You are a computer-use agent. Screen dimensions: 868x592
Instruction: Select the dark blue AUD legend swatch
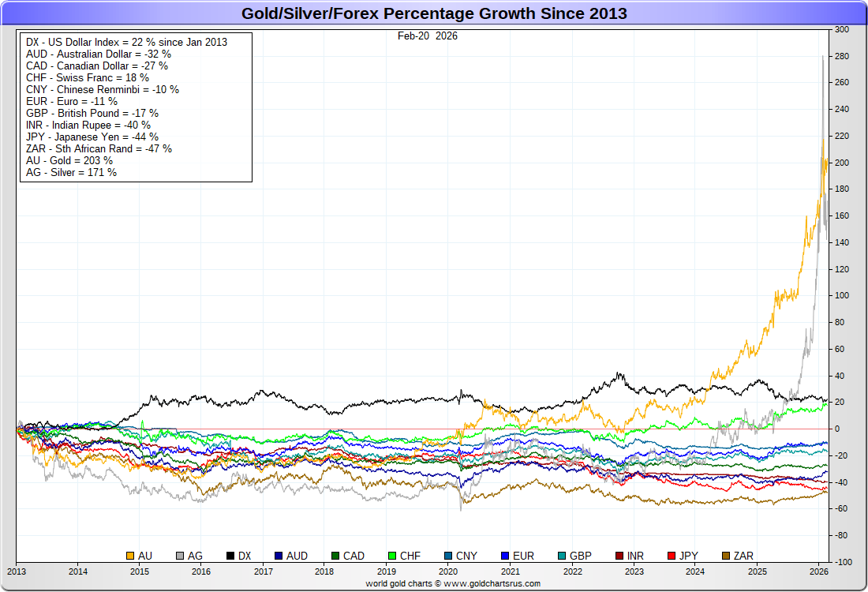coord(279,556)
